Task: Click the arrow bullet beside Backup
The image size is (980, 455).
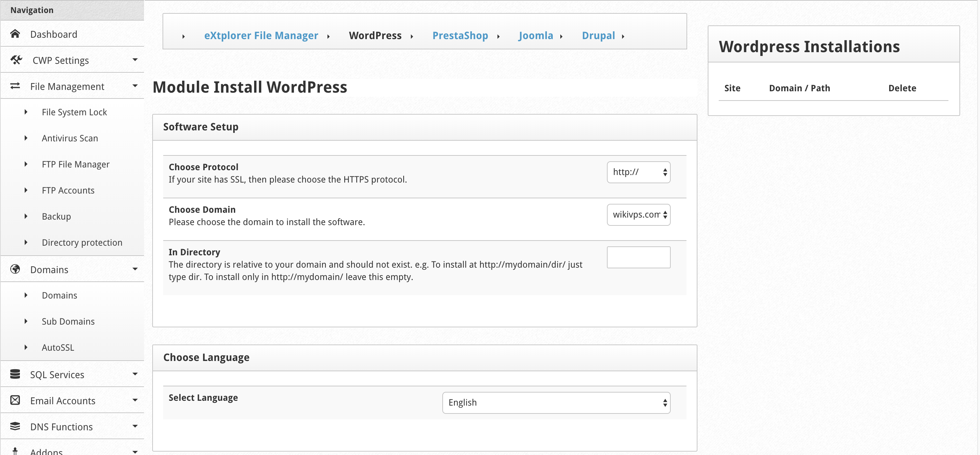Action: coord(26,216)
